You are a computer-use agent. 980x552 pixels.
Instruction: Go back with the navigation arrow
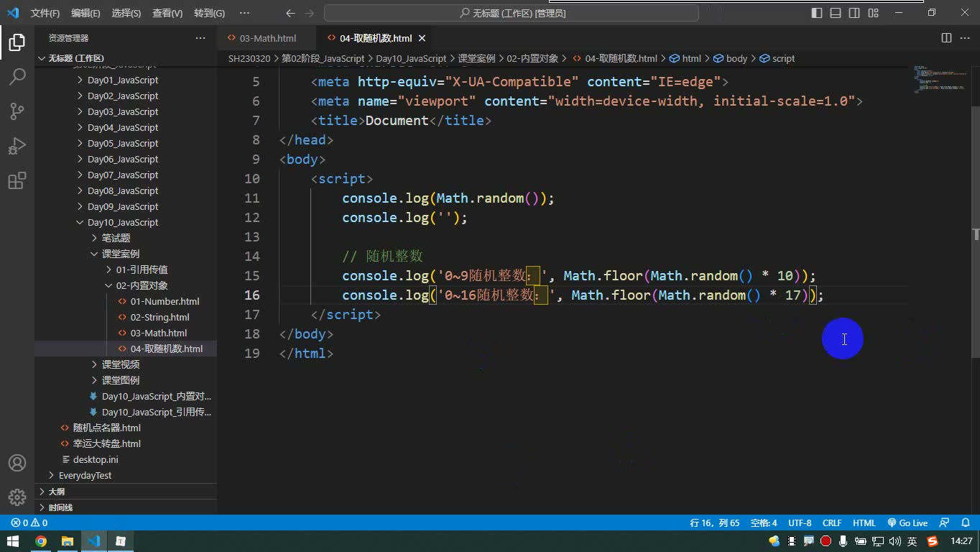[290, 13]
